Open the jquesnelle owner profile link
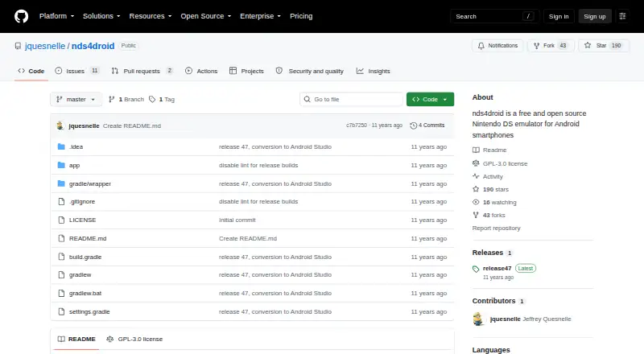Image resolution: width=644 pixels, height=354 pixels. click(x=45, y=46)
